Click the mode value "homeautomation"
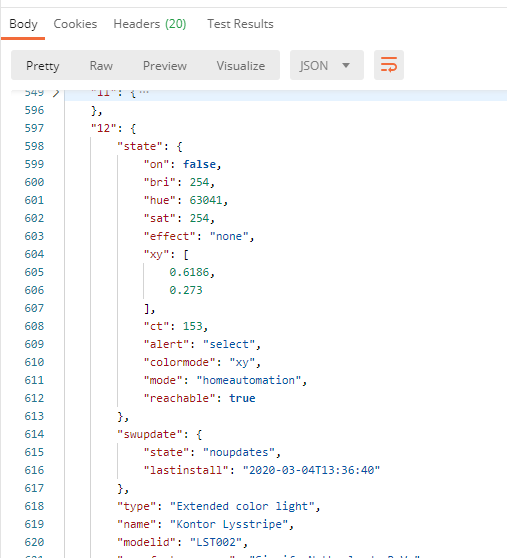 click(x=249, y=380)
